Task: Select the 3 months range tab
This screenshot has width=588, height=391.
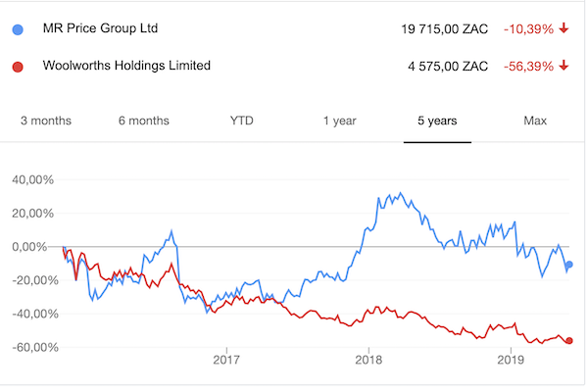Action: (x=46, y=121)
